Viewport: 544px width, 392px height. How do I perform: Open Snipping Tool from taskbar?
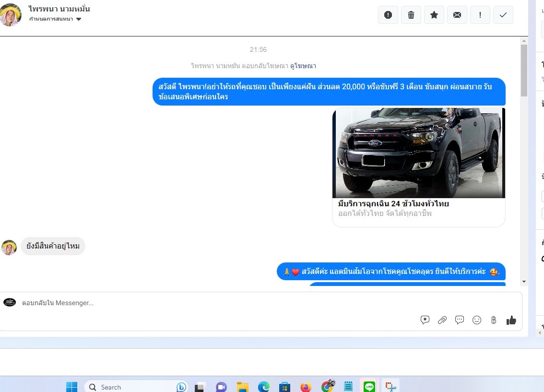tap(390, 386)
